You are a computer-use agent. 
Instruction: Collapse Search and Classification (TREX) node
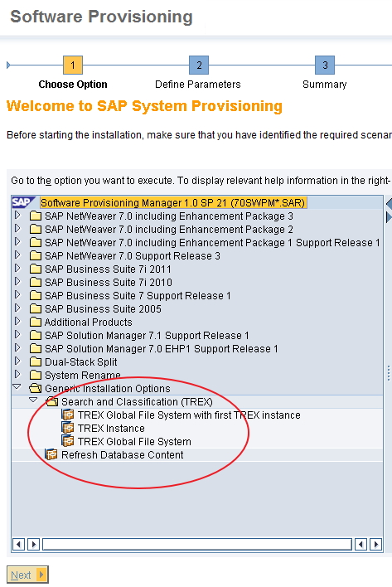click(x=34, y=400)
